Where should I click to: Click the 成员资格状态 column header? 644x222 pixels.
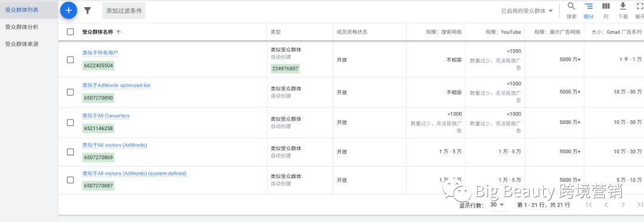pos(352,32)
